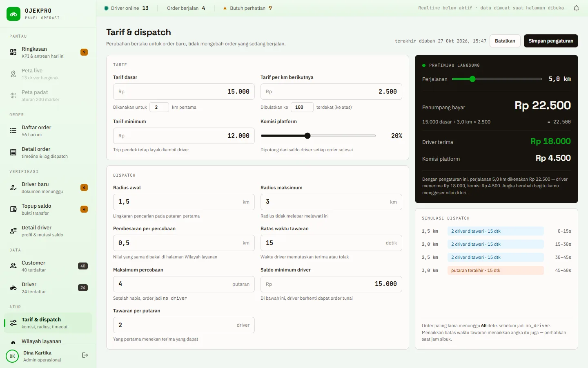The image size is (588, 368).
Task: Click the Driver online 13 status
Action: [x=127, y=8]
